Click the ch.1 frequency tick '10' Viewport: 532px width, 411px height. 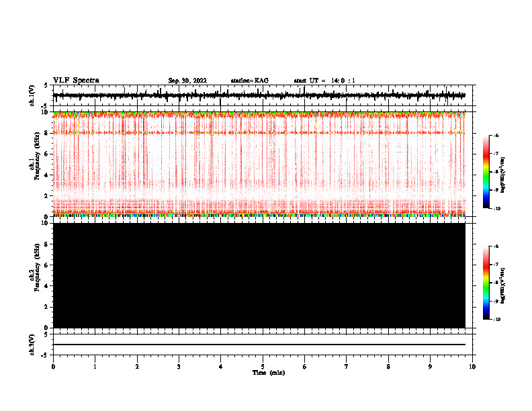46,112
